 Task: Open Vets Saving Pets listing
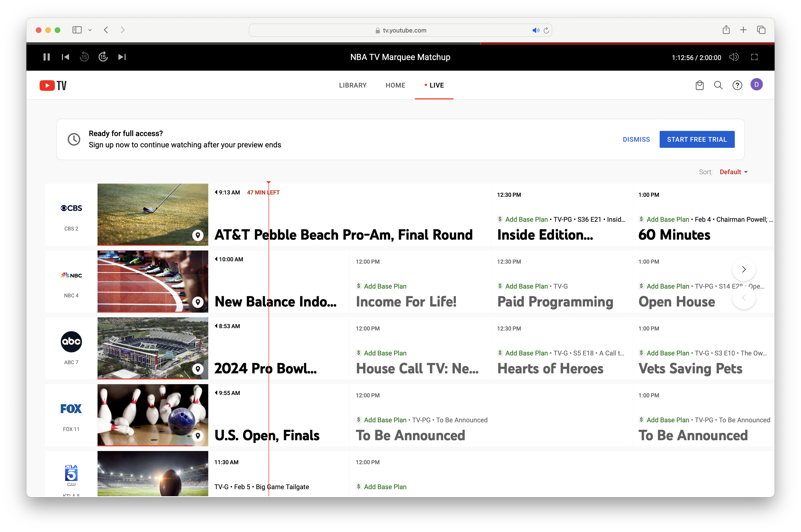(x=703, y=348)
